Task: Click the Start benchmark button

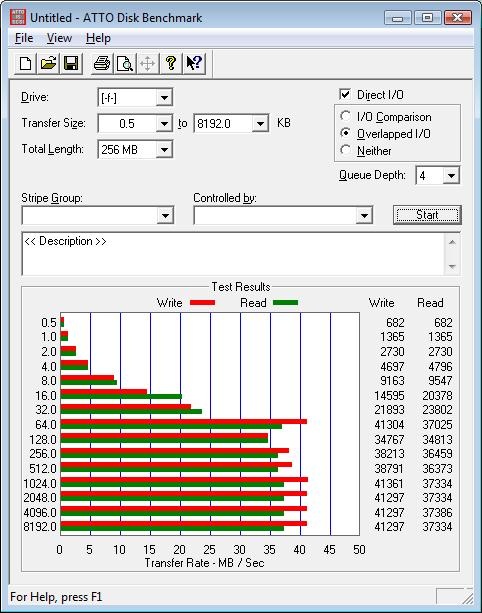Action: pyautogui.click(x=427, y=215)
